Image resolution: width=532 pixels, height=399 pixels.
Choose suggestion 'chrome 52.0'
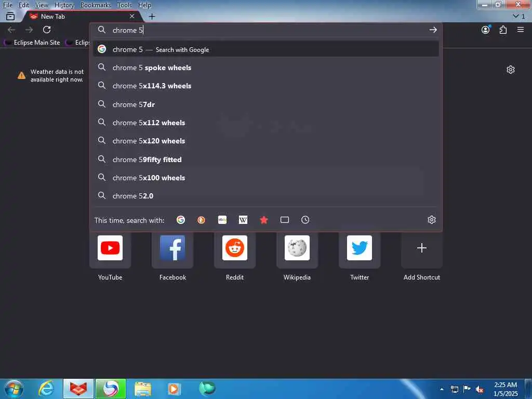266,196
